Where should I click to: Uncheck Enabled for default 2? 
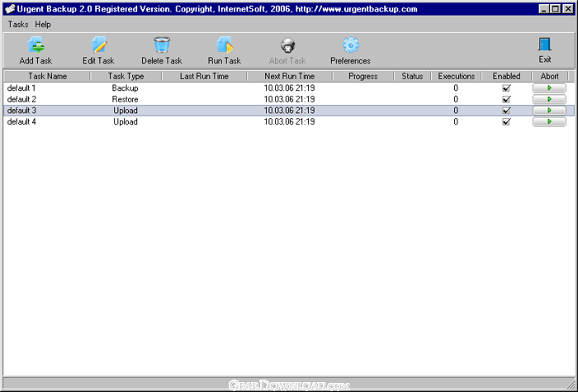tap(506, 100)
